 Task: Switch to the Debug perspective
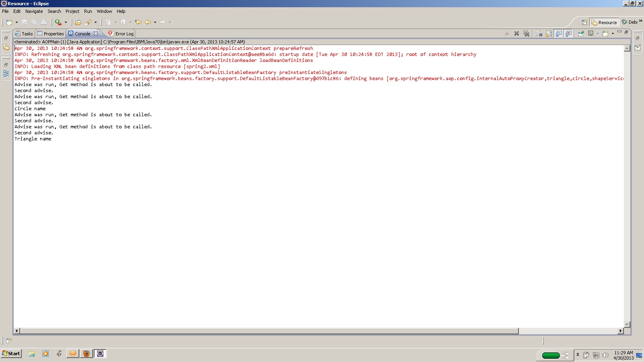630,23
